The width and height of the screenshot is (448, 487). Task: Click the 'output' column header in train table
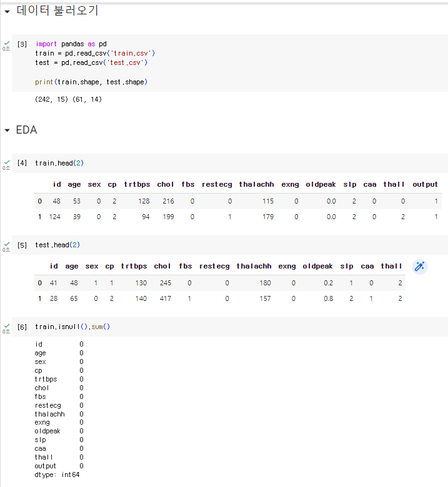(425, 184)
